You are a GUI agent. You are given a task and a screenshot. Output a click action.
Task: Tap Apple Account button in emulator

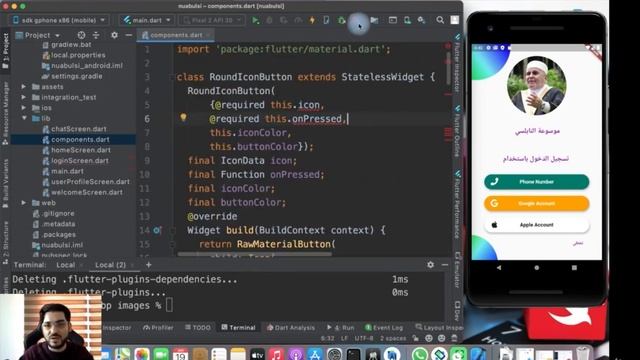coord(536,225)
